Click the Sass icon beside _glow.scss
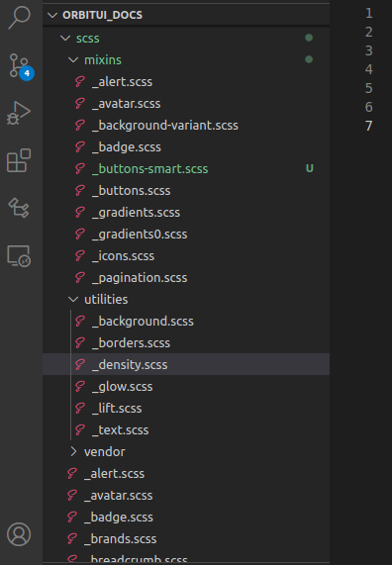The width and height of the screenshot is (392, 565). point(80,386)
